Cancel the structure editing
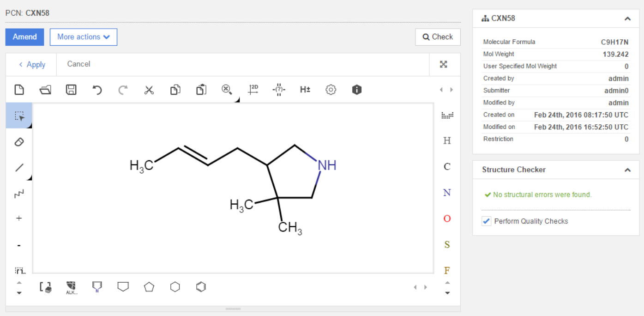 78,64
